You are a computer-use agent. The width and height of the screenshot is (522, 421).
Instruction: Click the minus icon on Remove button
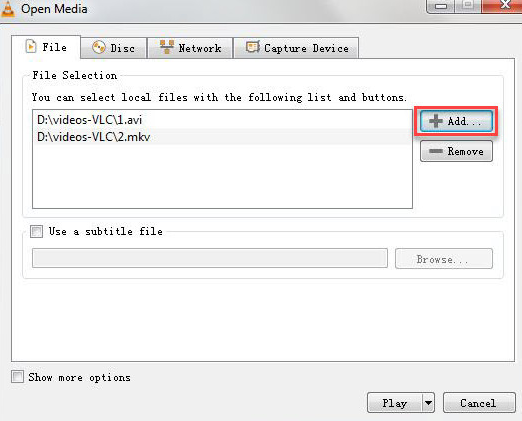click(435, 151)
